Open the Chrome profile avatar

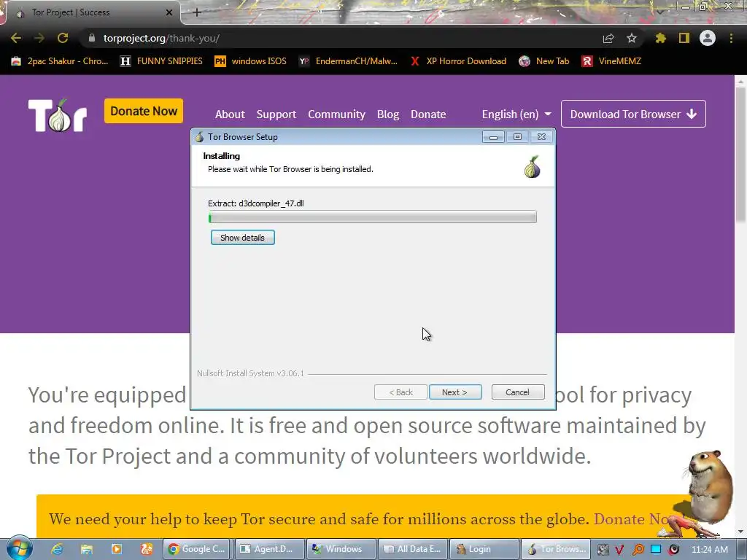tap(708, 38)
